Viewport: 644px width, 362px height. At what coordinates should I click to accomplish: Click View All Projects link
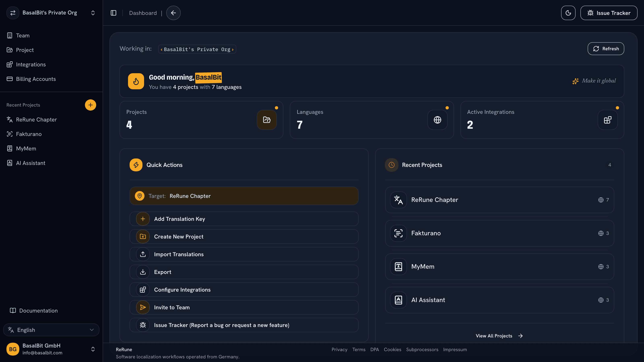click(499, 336)
